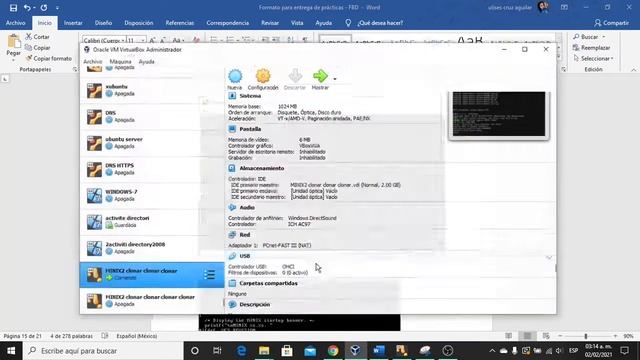Screen dimensions: 640x360
Task: Click Word Save icon in quick access
Action: (x=13, y=8)
